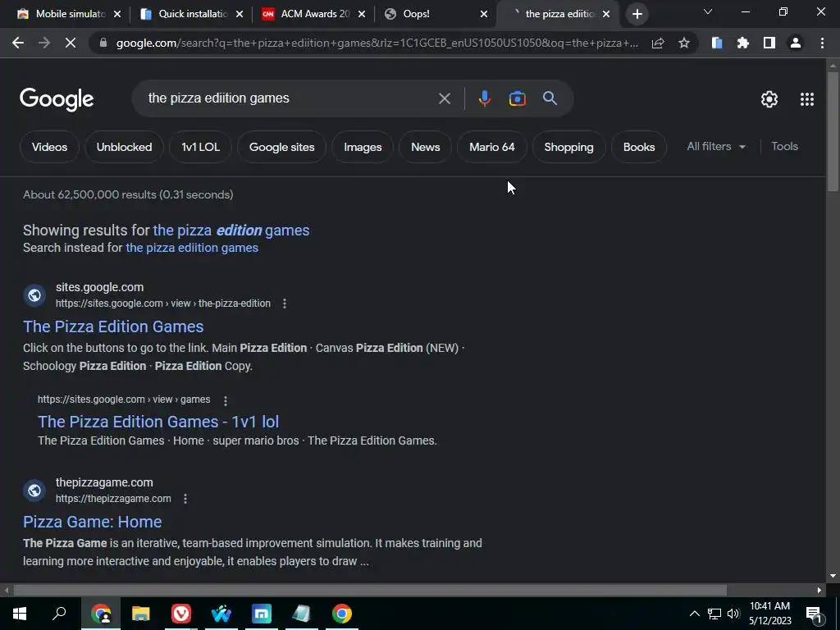Open the volume control in system tray

(x=733, y=614)
